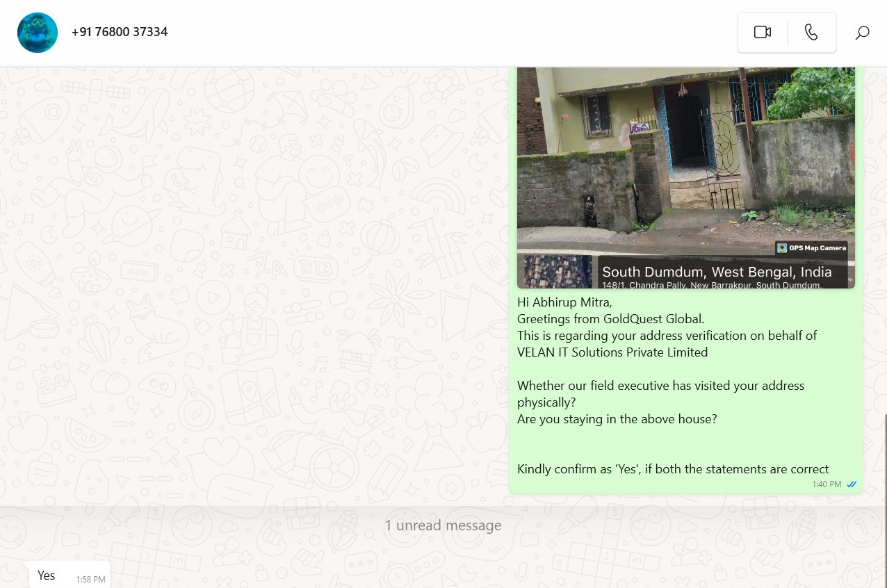The height and width of the screenshot is (588, 887).
Task: Click 'South Dumdum, West Bengal, India' caption
Action: (x=717, y=272)
